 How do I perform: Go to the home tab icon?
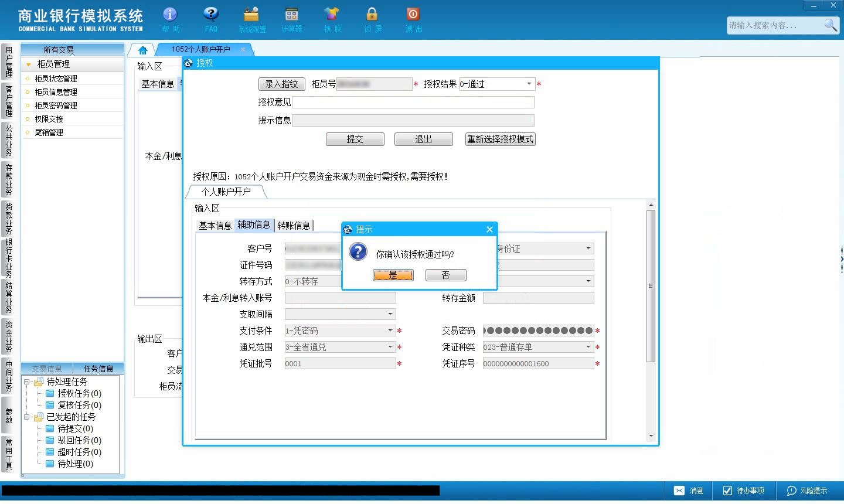tap(142, 50)
